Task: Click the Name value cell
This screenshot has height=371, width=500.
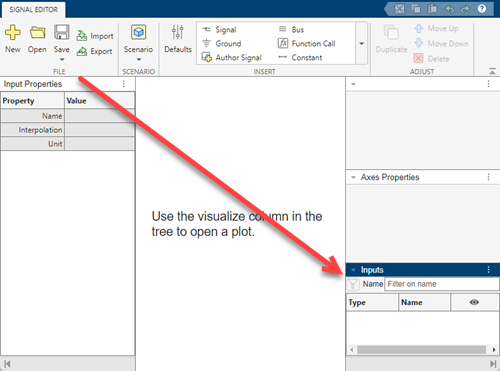Action: point(100,116)
